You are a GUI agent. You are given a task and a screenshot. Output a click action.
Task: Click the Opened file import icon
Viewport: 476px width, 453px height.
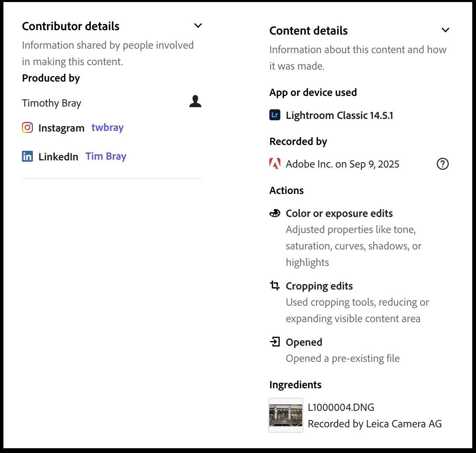click(275, 342)
